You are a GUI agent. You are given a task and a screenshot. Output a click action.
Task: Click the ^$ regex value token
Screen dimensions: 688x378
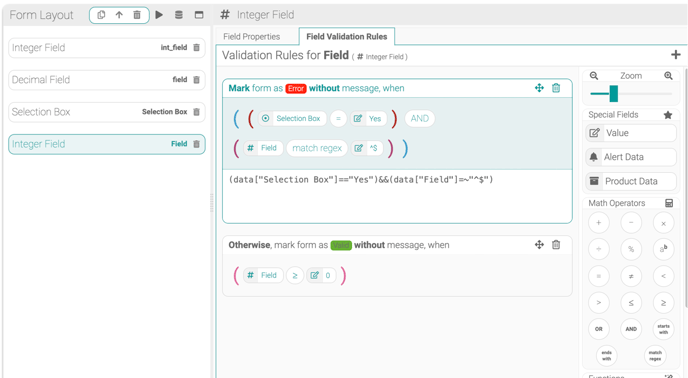367,148
